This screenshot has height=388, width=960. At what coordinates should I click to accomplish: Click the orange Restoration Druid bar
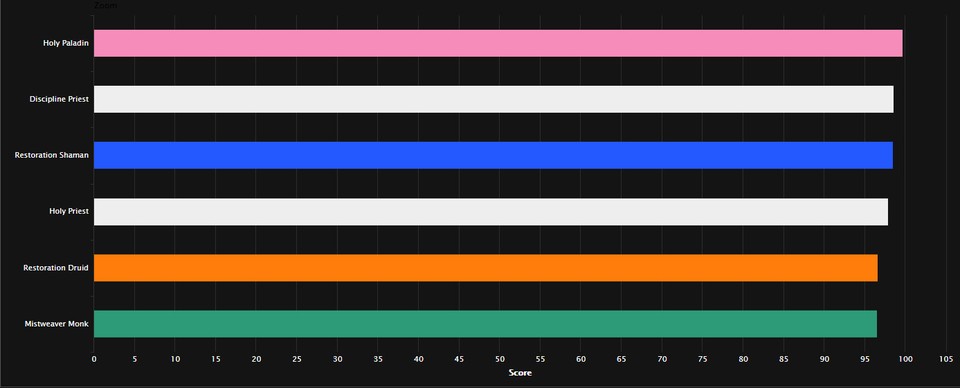(486, 268)
